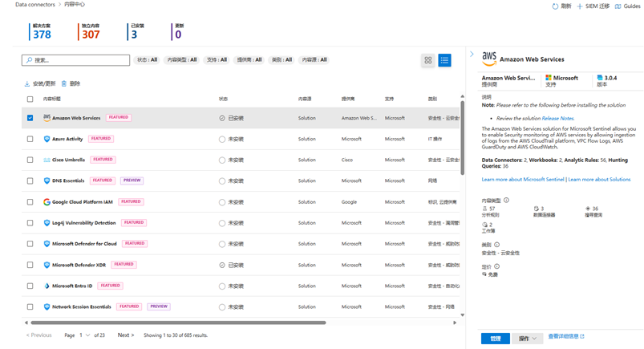
Task: Click the info icon next to content type
Action: point(506,201)
